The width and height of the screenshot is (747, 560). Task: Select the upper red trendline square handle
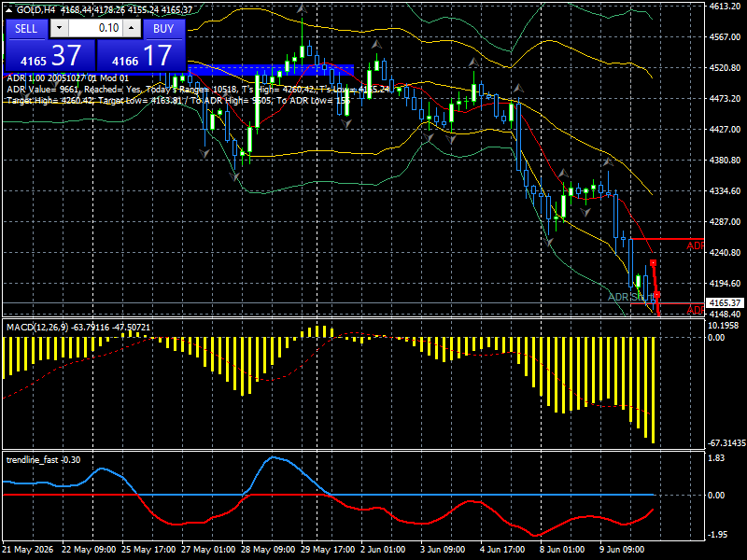pos(653,263)
